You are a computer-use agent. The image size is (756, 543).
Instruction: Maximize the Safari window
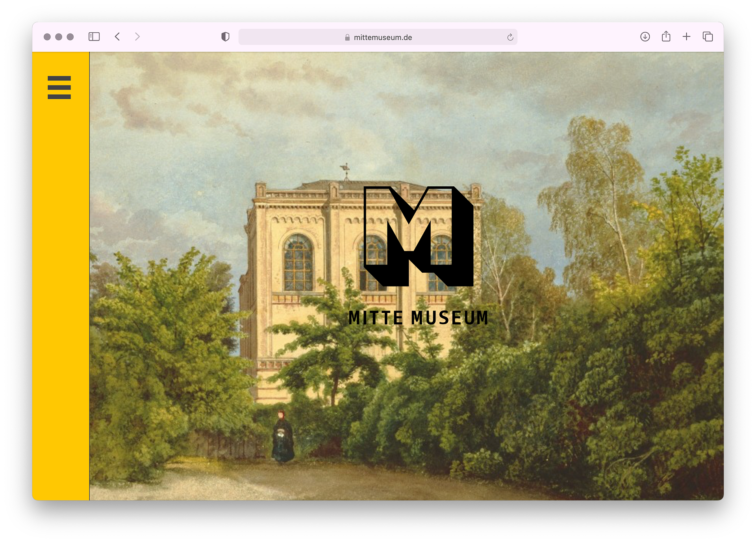pyautogui.click(x=70, y=37)
